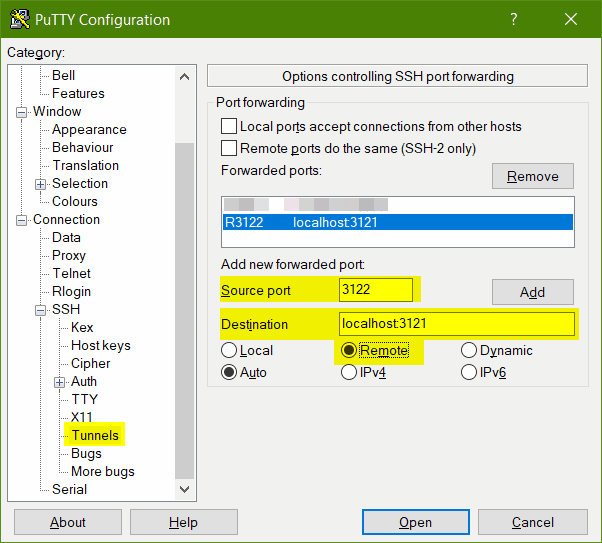The image size is (602, 543).
Task: Select the Dynamic forwarding option
Action: pyautogui.click(x=469, y=351)
